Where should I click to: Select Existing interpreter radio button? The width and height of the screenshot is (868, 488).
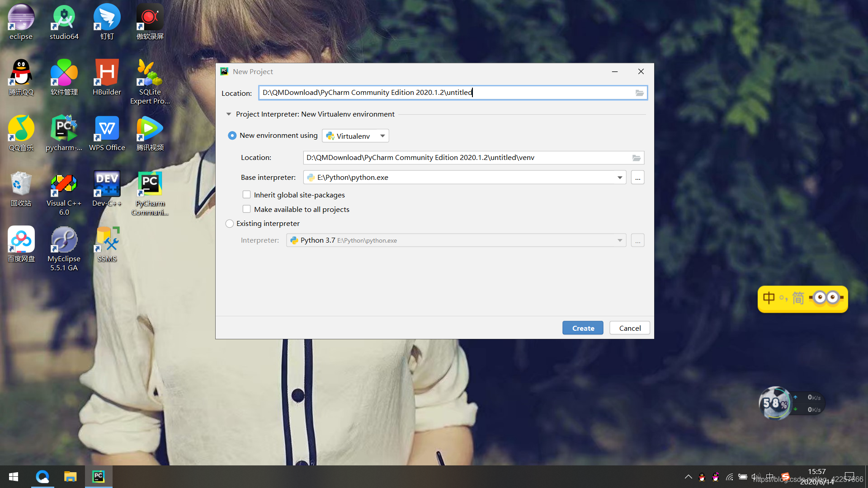230,224
